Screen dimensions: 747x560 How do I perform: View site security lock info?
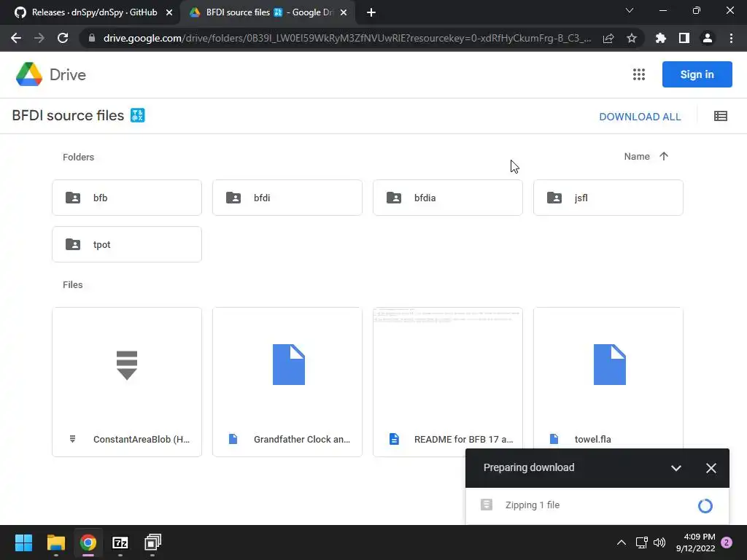92,38
